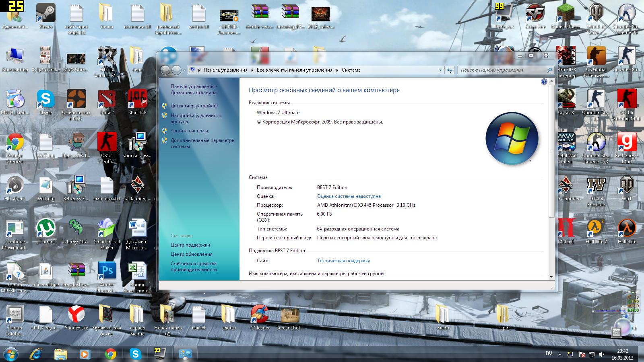Launch Skype from the desktop

[45, 102]
